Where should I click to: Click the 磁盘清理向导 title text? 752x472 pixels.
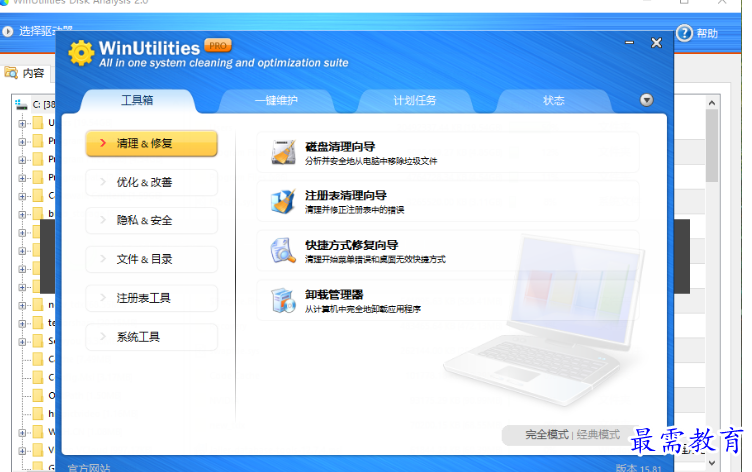click(x=340, y=147)
